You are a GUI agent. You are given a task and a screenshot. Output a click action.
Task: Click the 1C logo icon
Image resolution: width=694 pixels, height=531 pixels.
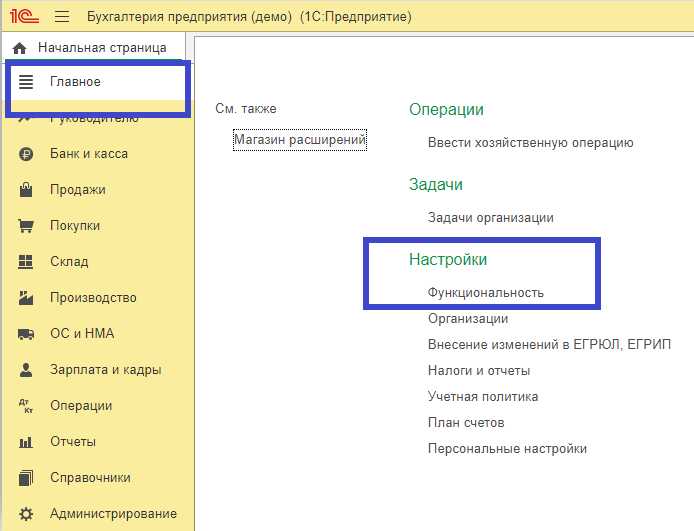[24, 16]
